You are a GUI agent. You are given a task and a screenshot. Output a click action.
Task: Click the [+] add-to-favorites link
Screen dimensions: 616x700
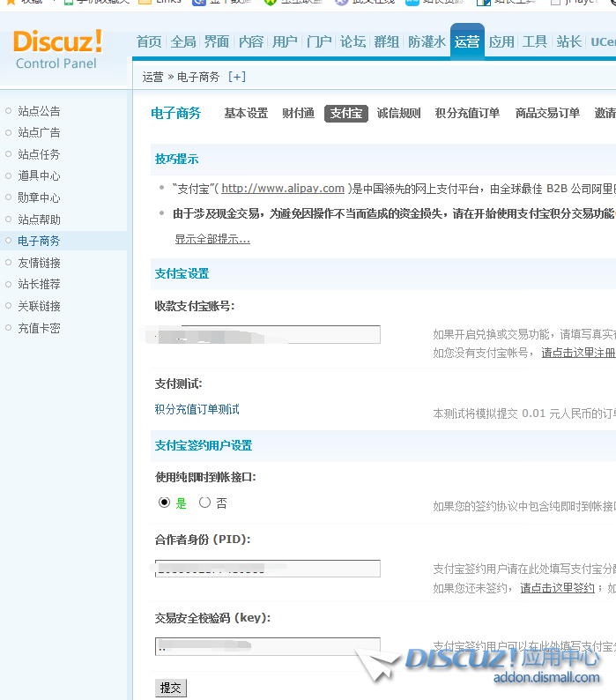click(237, 77)
